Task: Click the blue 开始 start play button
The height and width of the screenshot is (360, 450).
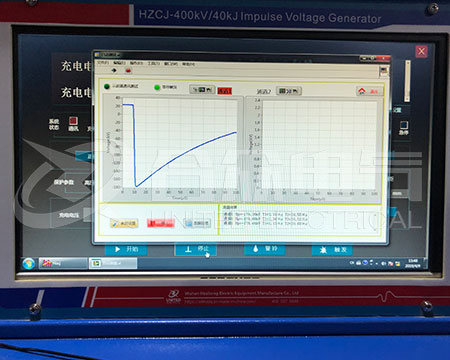Action: point(126,249)
